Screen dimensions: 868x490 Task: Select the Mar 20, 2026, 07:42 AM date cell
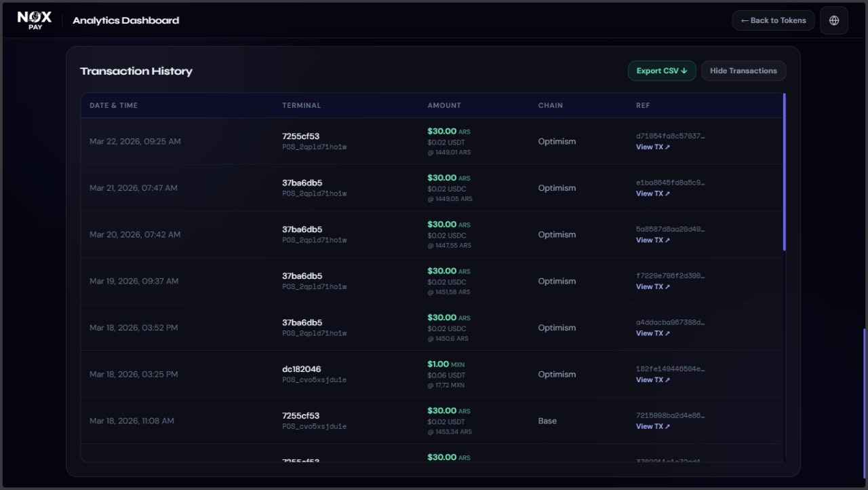pos(135,235)
